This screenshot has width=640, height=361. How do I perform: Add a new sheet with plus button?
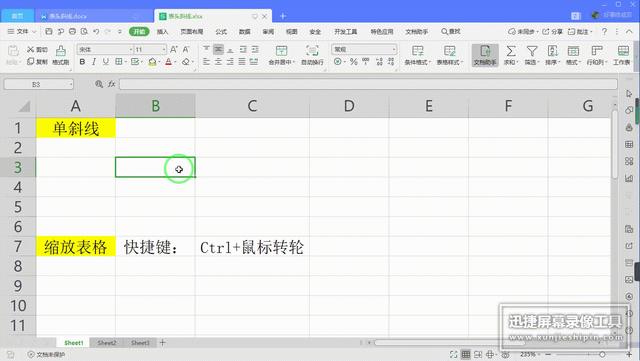[162, 343]
